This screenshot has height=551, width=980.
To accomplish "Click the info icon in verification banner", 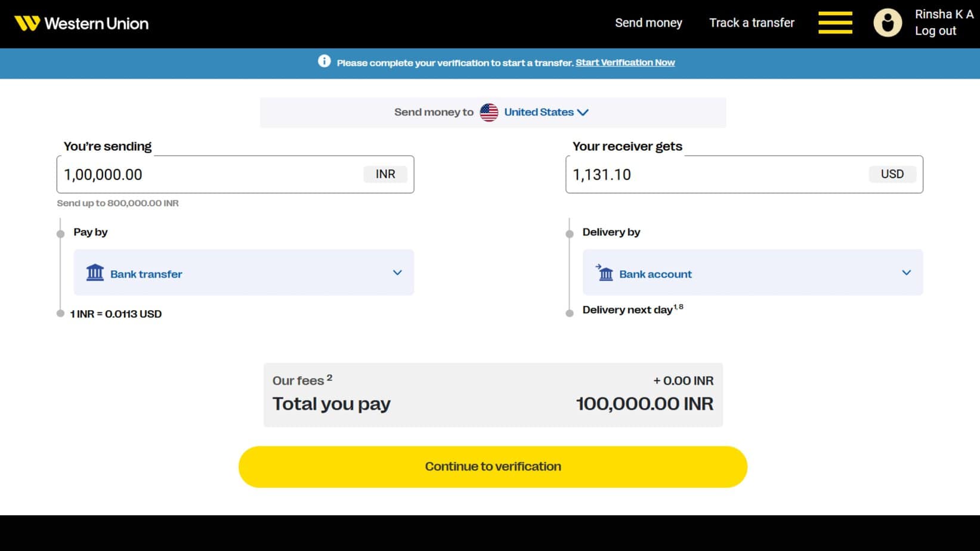I will point(324,61).
